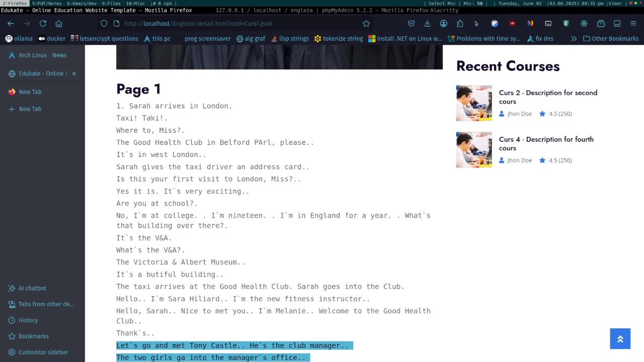Go back to the previous page
Viewport: 644px width, 362px height.
click(11, 23)
